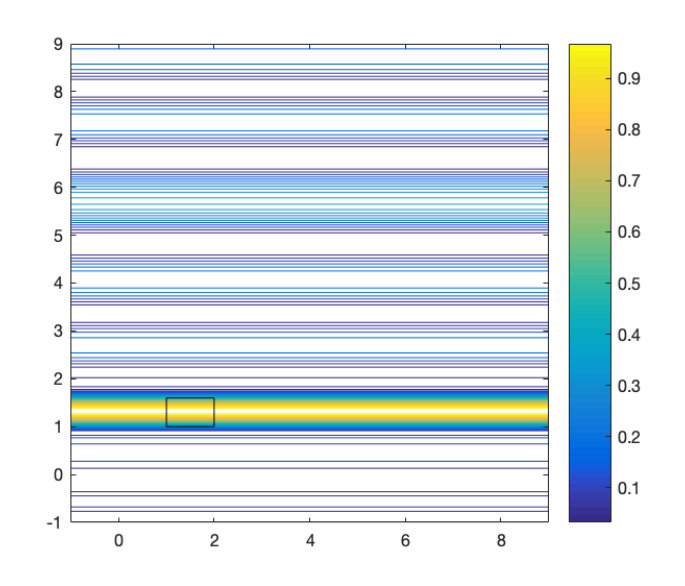Select the colorbar tick label 0.8

pyautogui.click(x=629, y=130)
